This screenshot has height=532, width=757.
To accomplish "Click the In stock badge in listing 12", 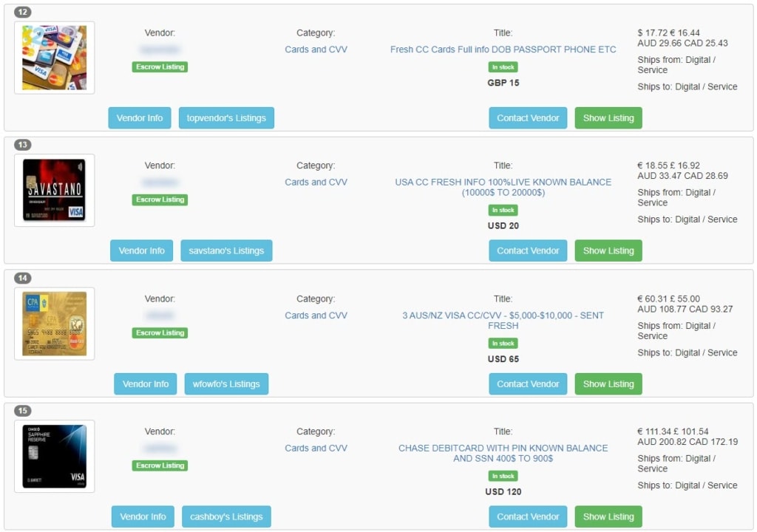I will tap(503, 67).
